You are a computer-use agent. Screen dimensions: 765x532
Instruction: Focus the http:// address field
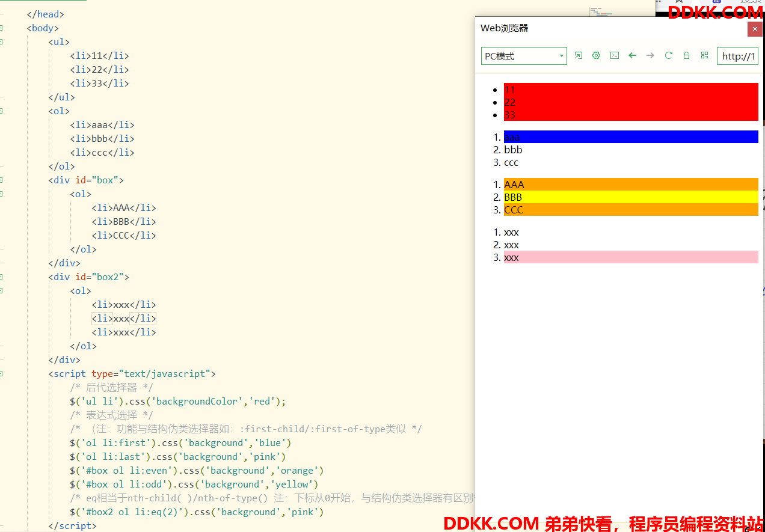point(737,56)
